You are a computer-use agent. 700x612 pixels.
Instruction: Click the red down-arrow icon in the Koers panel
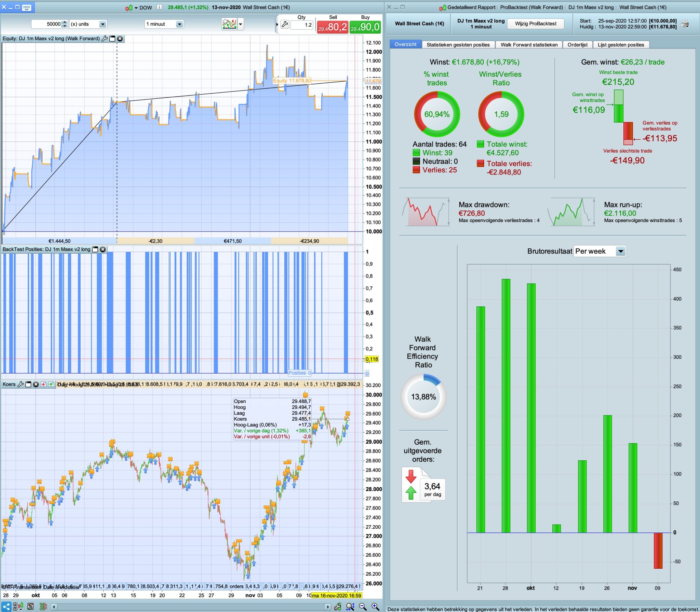click(x=43, y=384)
